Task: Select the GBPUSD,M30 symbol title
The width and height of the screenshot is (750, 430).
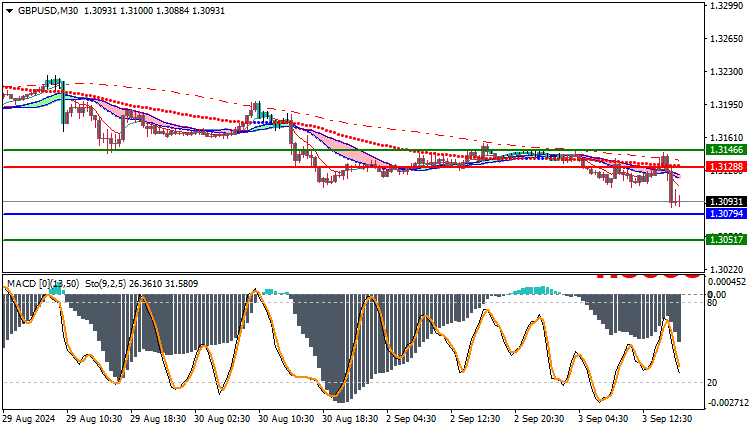Action: [x=48, y=11]
